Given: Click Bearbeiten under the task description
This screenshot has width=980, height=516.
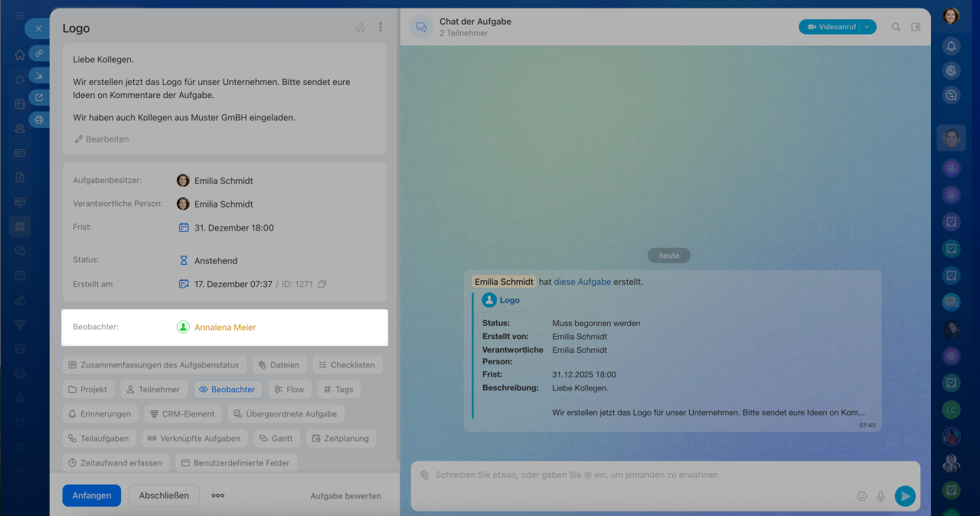Looking at the screenshot, I should [x=101, y=139].
